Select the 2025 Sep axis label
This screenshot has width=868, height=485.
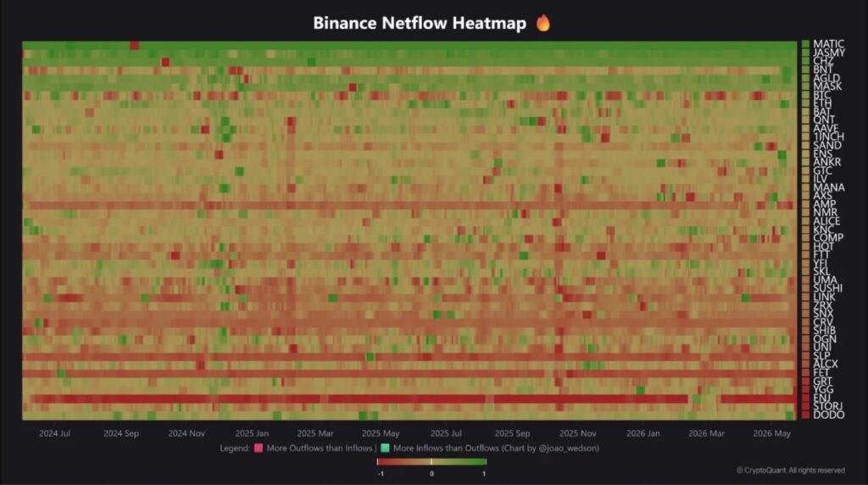point(512,433)
